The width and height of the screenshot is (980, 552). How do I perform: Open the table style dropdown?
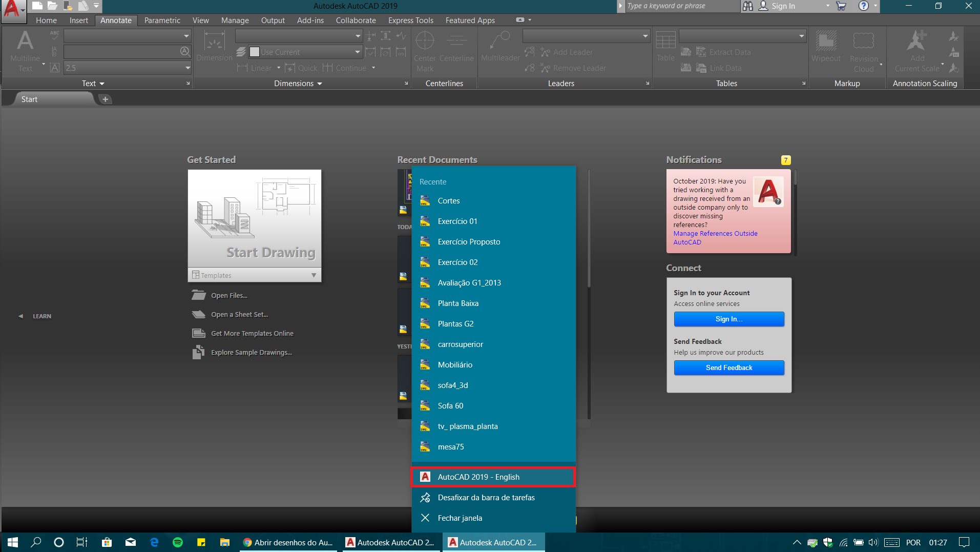(x=801, y=36)
